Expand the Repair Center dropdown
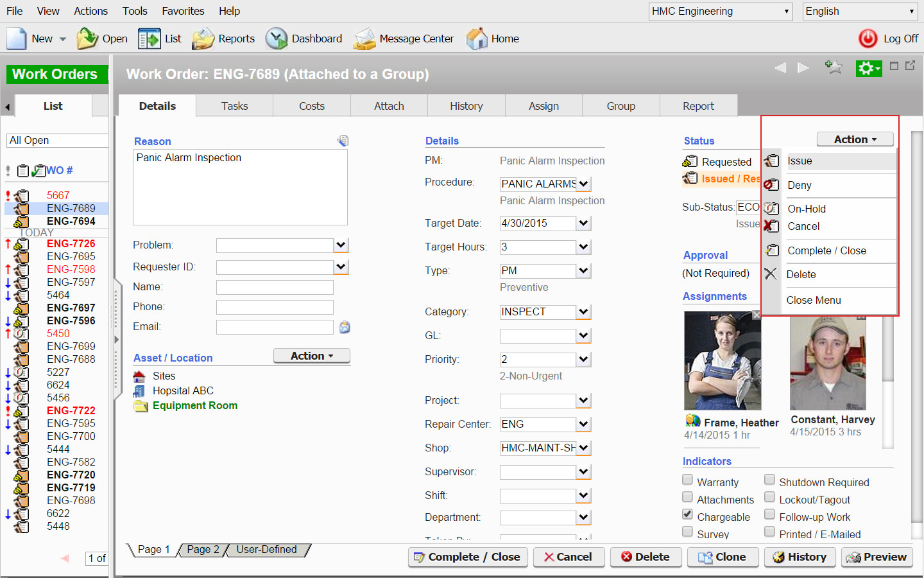The width and height of the screenshot is (924, 578). pyautogui.click(x=583, y=425)
